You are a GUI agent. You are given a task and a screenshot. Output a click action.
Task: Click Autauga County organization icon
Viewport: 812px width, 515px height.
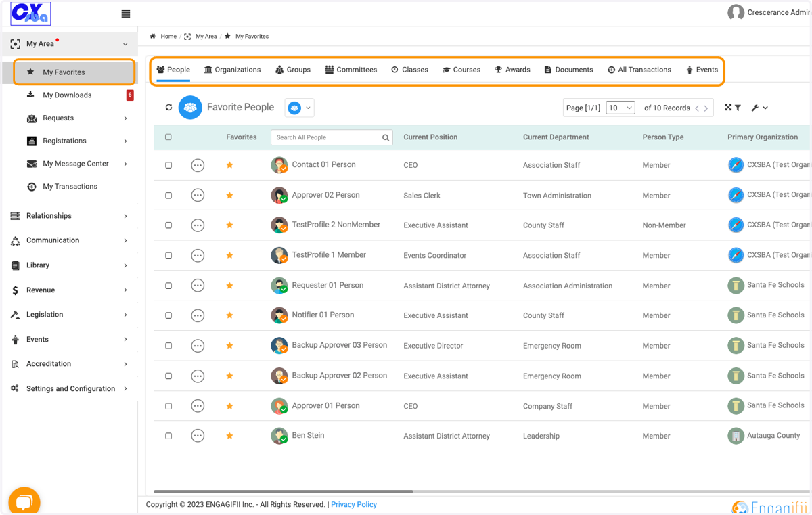coord(736,436)
